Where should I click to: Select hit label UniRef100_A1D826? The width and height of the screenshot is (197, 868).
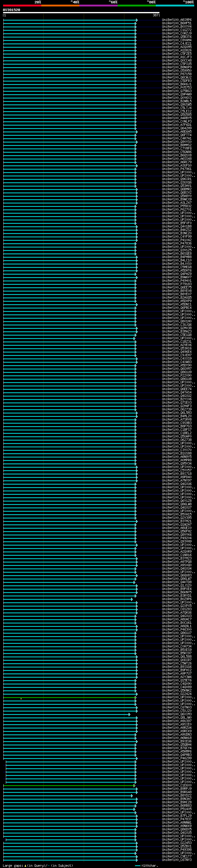[x=177, y=50]
